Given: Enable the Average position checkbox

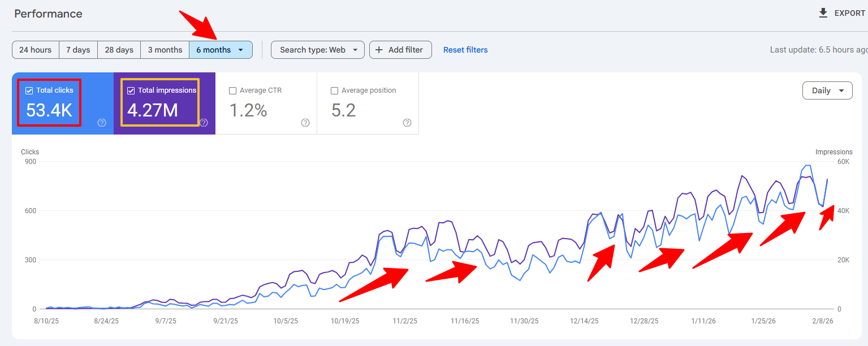Looking at the screenshot, I should point(334,90).
